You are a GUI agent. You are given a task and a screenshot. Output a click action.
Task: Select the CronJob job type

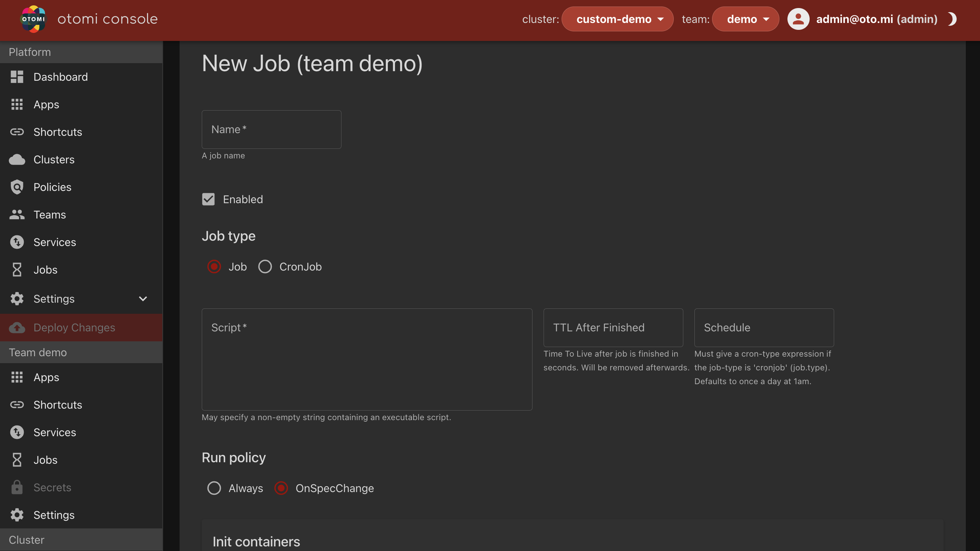(x=265, y=267)
